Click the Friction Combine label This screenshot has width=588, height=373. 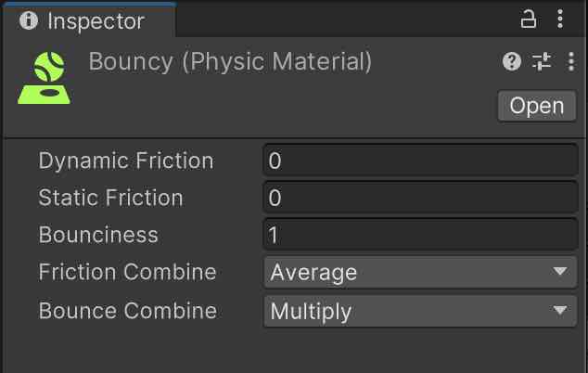[127, 273]
